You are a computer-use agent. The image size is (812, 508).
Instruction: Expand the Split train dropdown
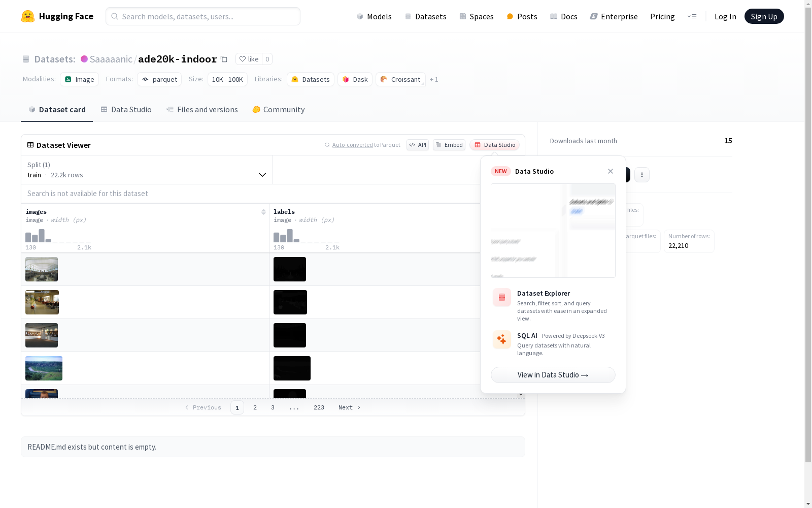(147, 170)
